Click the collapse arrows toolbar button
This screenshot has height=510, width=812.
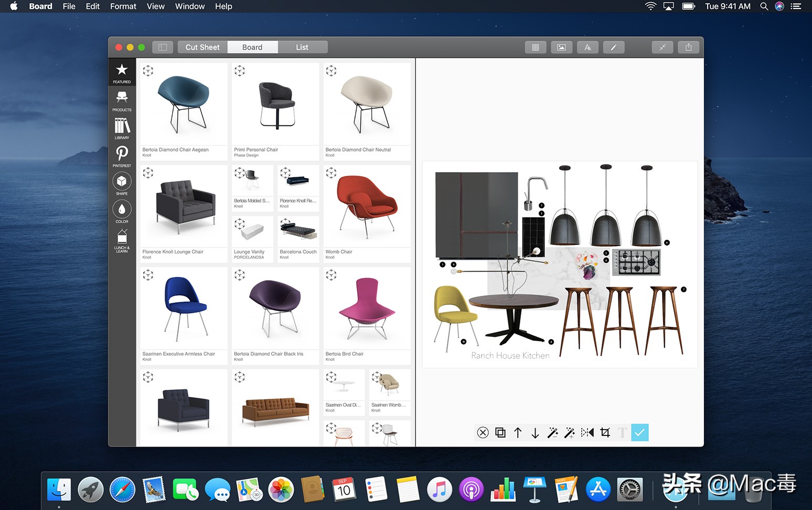663,47
